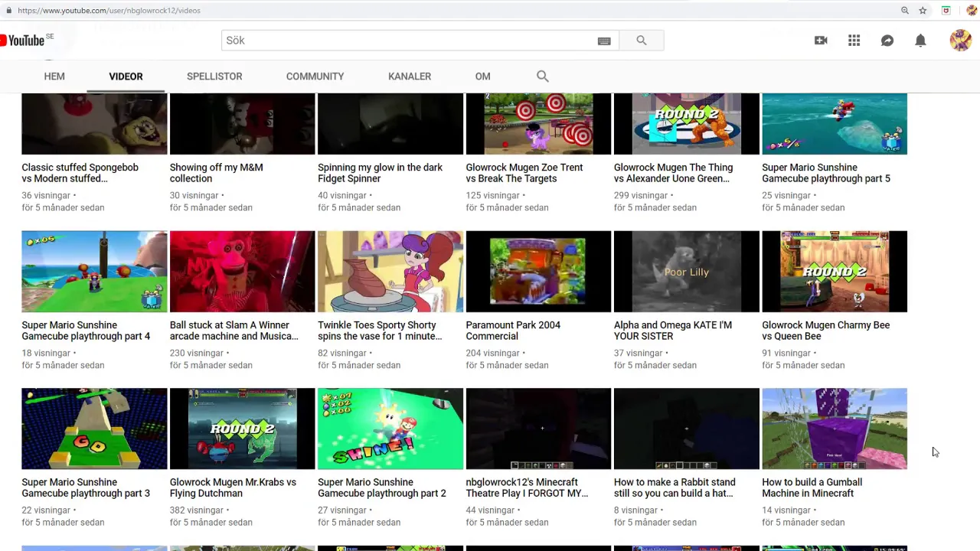Click the browser profile avatar in the address bar
Viewport: 980px width, 551px height.
pos(972,11)
